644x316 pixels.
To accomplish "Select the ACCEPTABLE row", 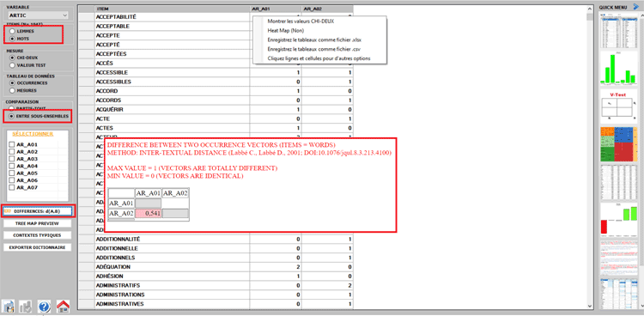I will [216, 26].
